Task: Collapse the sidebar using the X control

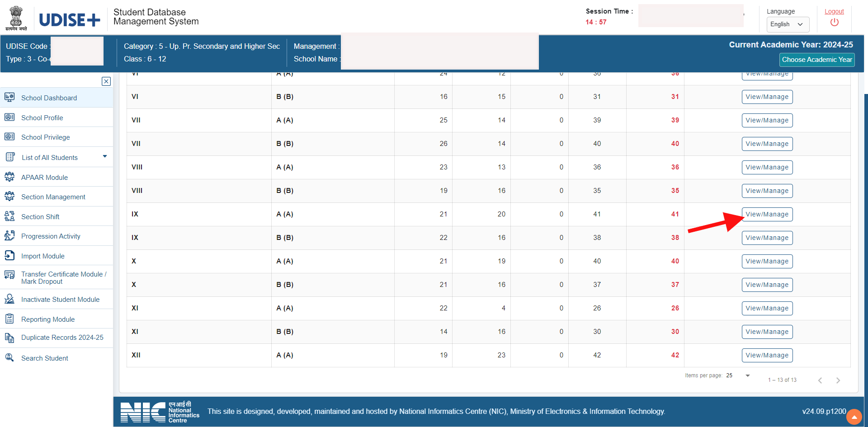Action: [106, 81]
